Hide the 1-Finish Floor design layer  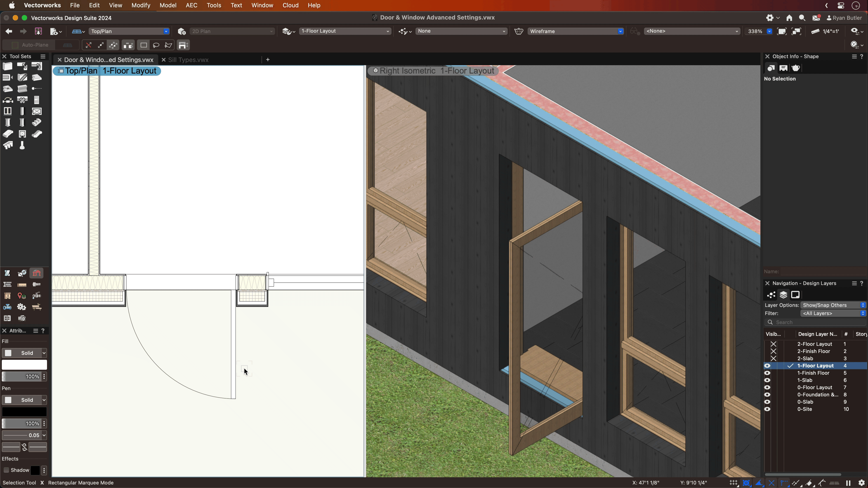pos(767,373)
